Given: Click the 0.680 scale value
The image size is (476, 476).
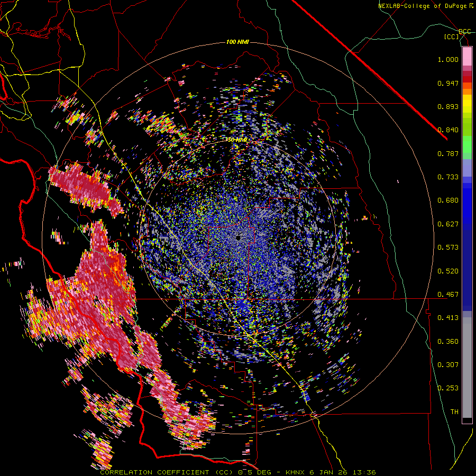Looking at the screenshot, I should click(x=448, y=200).
